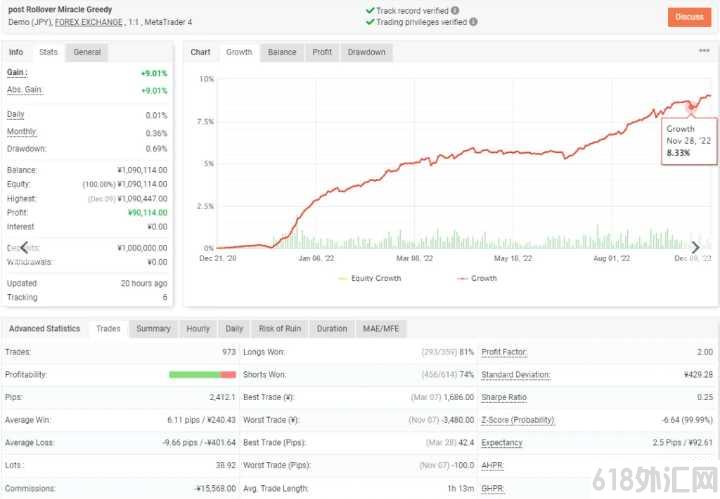The image size is (720, 499).
Task: Click the Monthly label in Info
Action: click(x=22, y=132)
